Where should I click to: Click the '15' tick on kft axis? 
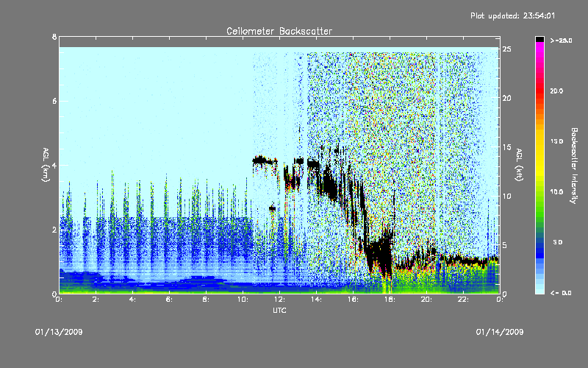pyautogui.click(x=506, y=147)
